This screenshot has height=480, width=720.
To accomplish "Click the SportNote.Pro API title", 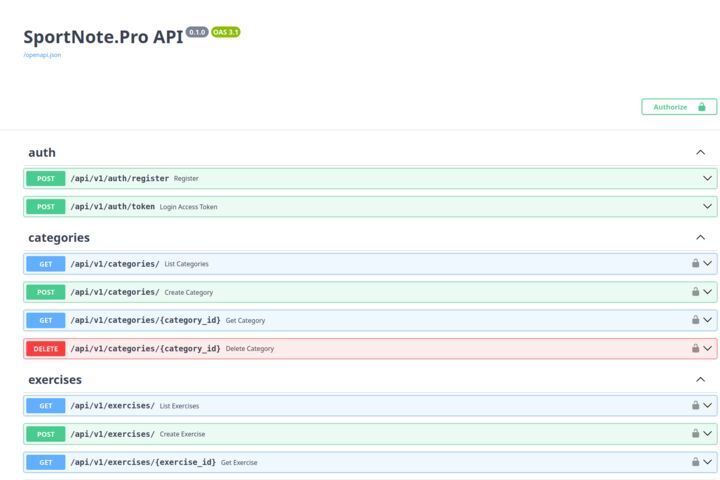I will [x=103, y=37].
